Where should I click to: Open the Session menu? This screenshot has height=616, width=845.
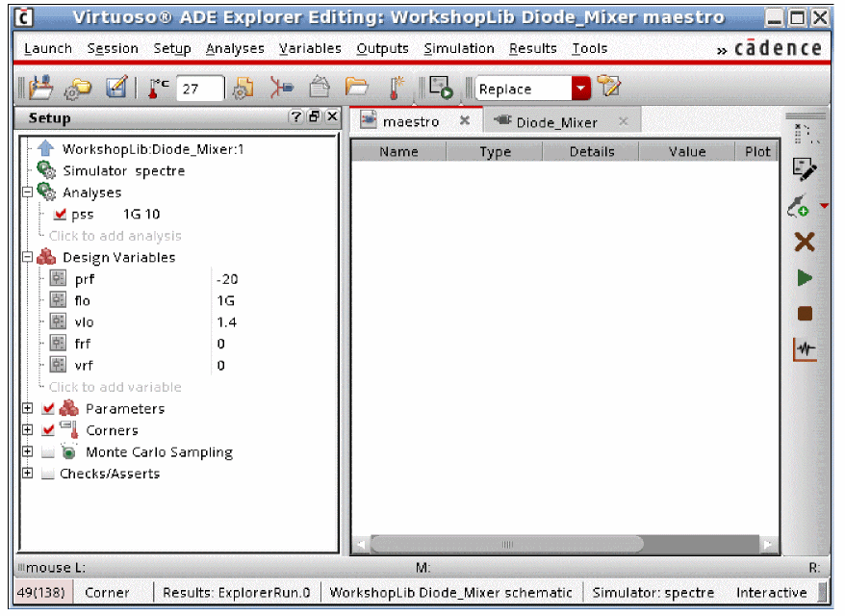coord(113,48)
